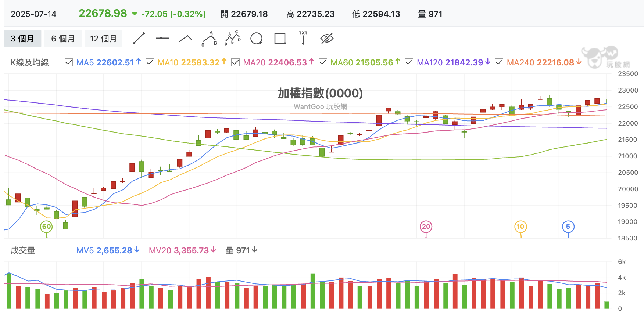Click the orange 10 MA marker
This screenshot has height=315, width=644.
[520, 227]
